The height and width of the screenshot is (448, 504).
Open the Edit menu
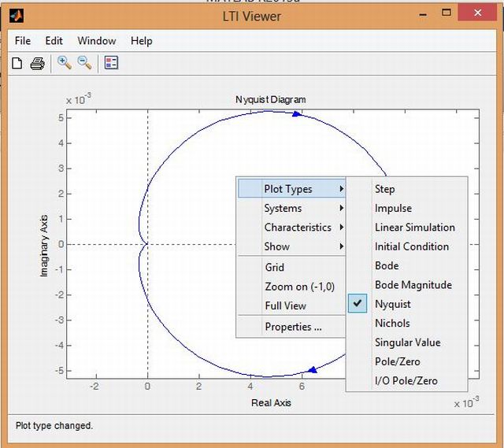point(54,41)
